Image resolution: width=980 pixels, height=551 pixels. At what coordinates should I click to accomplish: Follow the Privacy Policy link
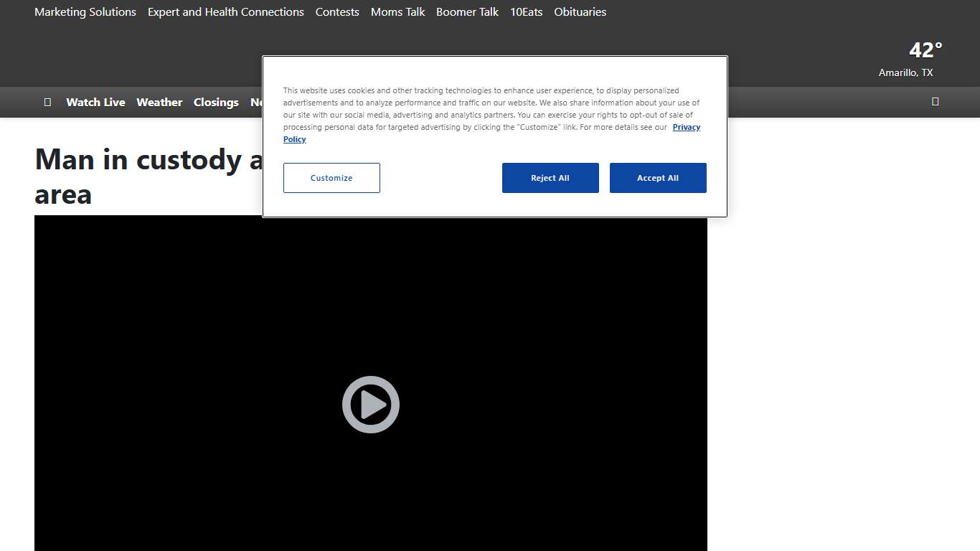pos(686,127)
